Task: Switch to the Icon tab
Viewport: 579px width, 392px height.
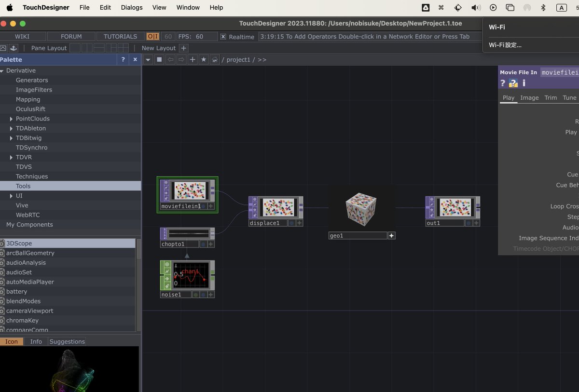Action: (x=12, y=341)
